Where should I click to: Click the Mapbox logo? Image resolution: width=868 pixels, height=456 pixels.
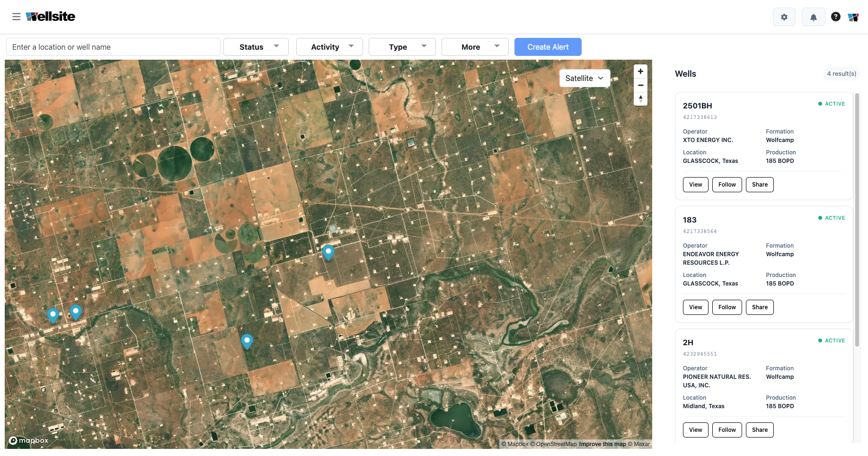[28, 440]
